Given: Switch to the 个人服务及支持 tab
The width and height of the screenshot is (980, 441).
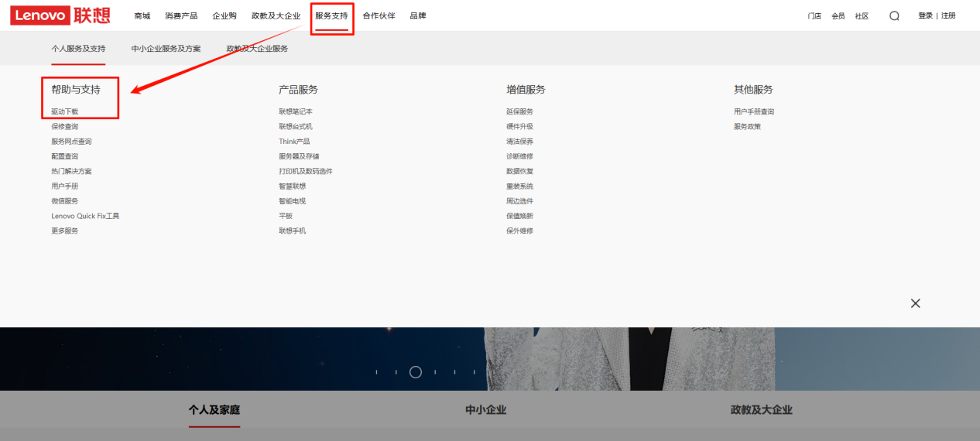Looking at the screenshot, I should (78, 49).
